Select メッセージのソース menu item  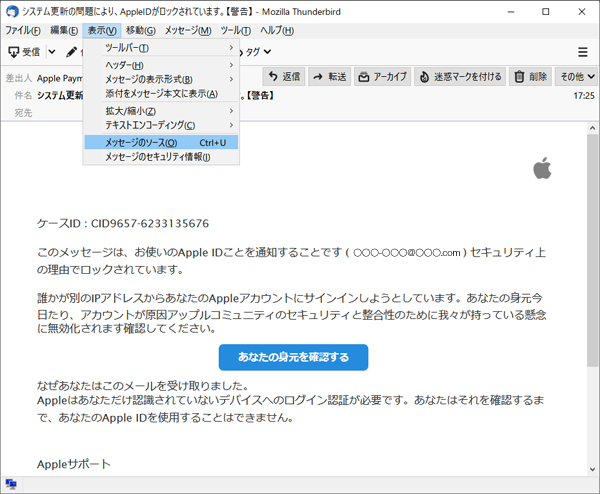[161, 142]
